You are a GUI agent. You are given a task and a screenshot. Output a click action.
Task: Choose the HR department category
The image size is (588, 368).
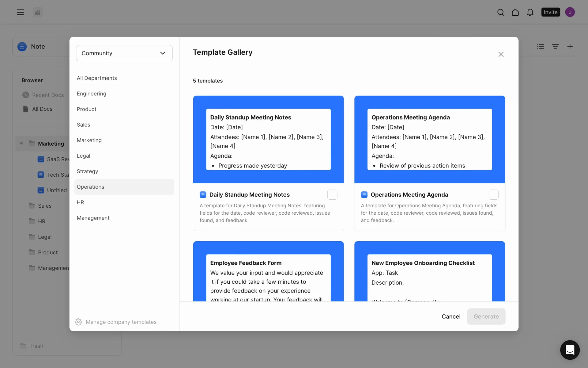pos(80,202)
